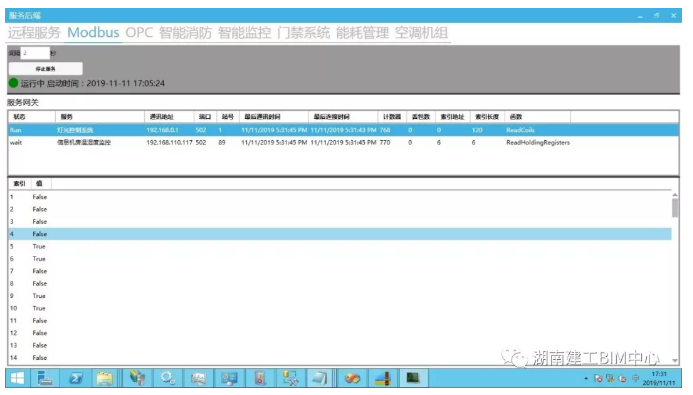Click the stop service button

(x=46, y=68)
